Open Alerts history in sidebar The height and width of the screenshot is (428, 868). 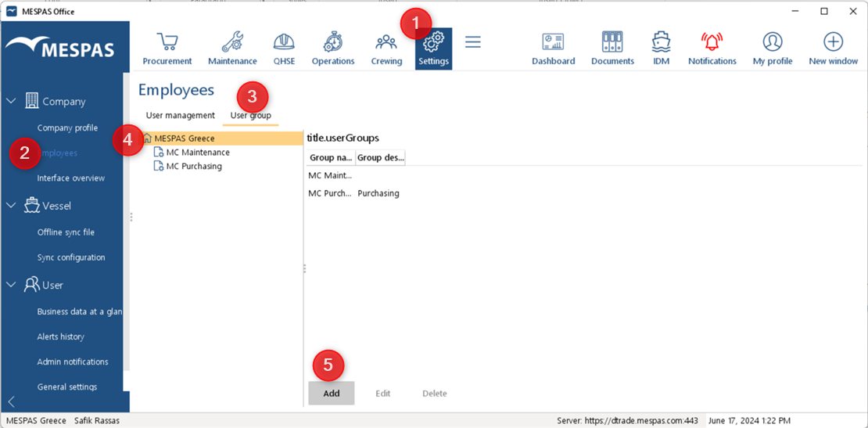click(x=61, y=336)
